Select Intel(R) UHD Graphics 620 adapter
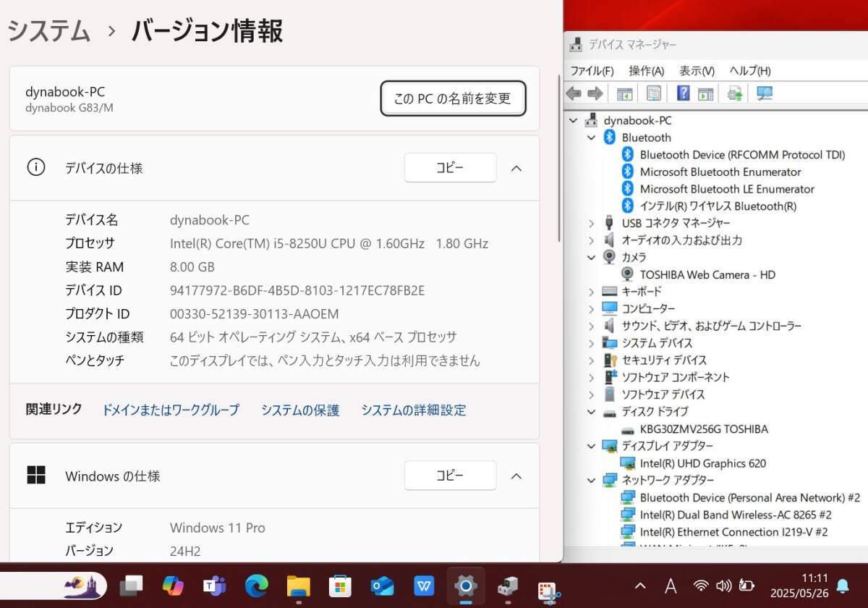This screenshot has height=608, width=868. 702,463
